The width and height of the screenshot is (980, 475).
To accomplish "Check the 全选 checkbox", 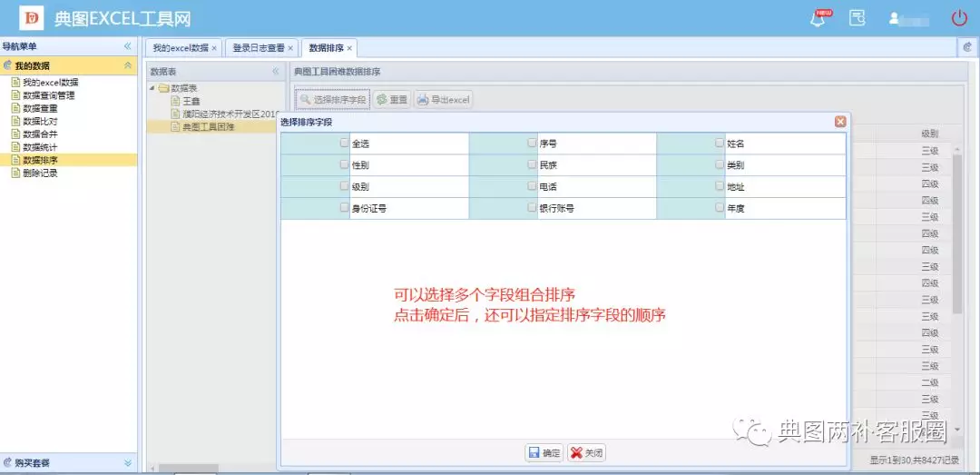I will click(344, 143).
